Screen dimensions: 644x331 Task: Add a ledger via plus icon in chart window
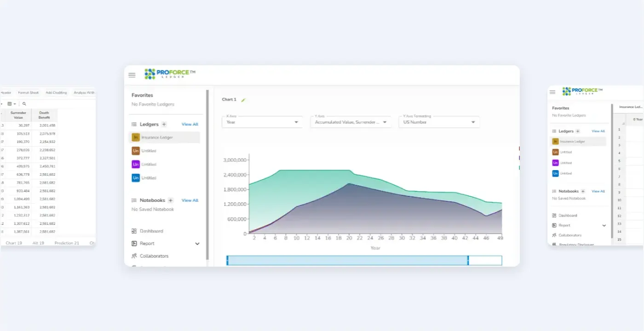coord(164,125)
